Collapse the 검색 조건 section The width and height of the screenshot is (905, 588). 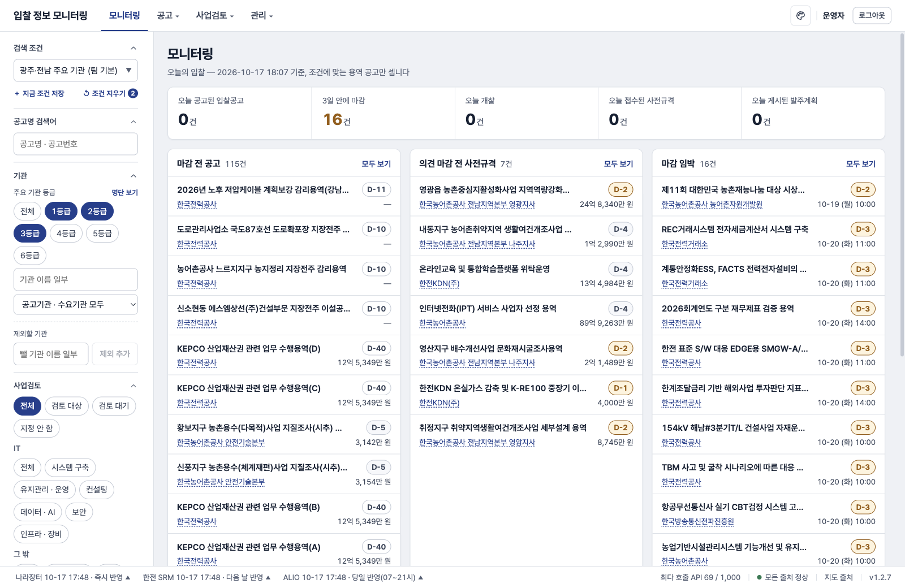coord(133,48)
